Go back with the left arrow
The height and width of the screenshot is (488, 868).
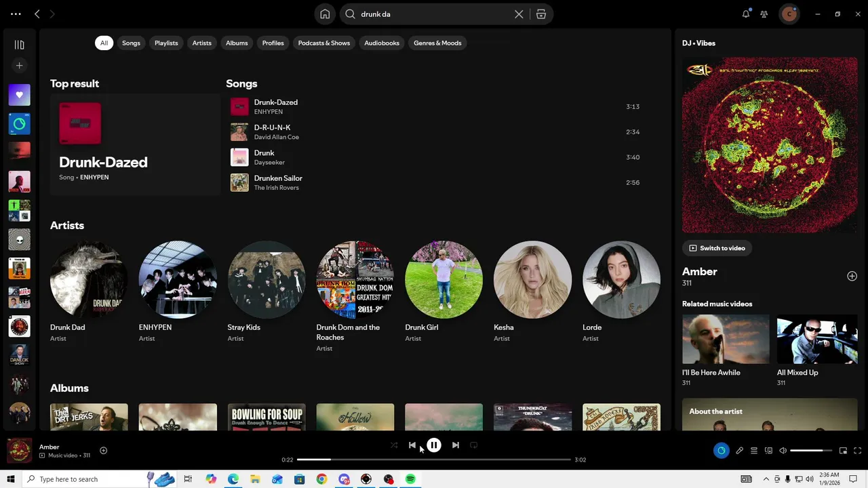coord(37,14)
